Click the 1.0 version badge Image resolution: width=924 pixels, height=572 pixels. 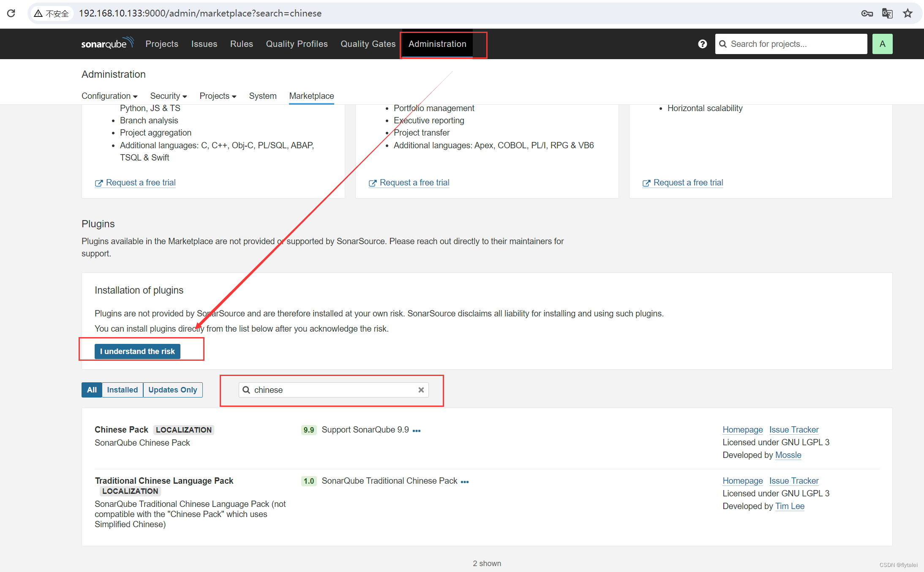309,481
